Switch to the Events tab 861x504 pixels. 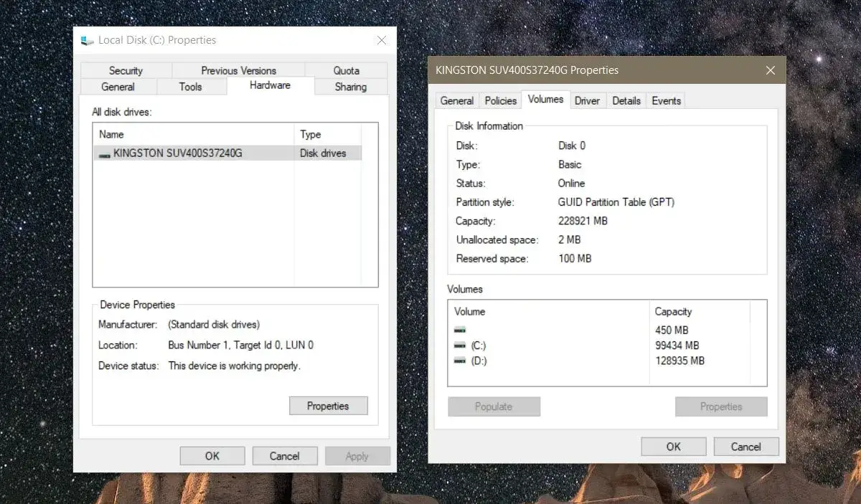click(x=666, y=100)
